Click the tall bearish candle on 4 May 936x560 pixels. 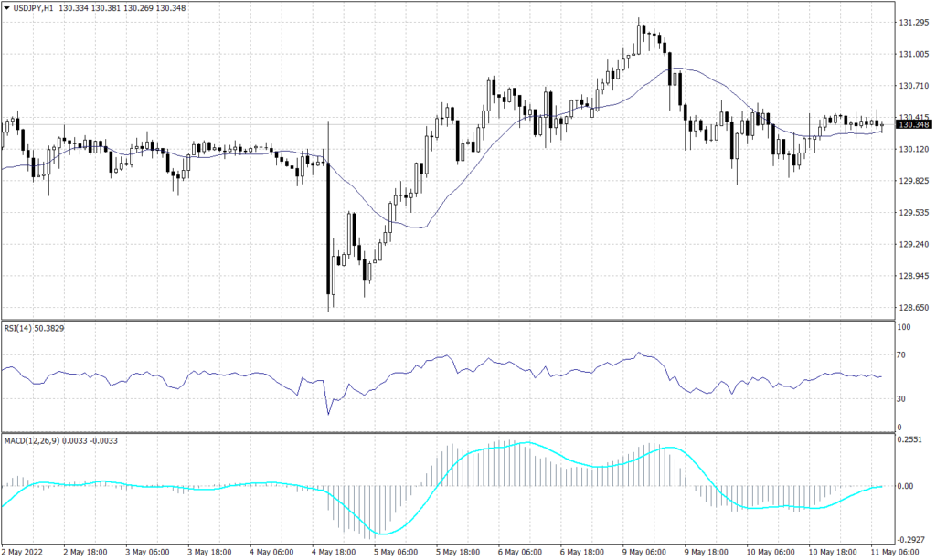tap(328, 228)
